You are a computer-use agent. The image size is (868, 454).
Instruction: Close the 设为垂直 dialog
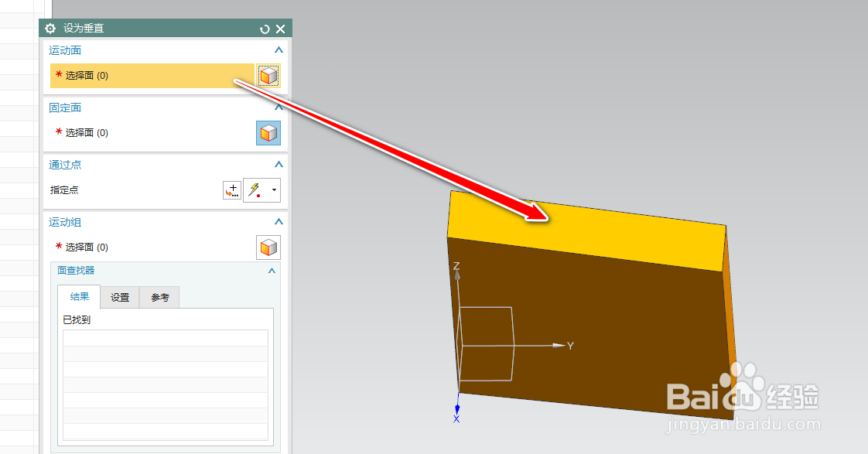tap(281, 29)
